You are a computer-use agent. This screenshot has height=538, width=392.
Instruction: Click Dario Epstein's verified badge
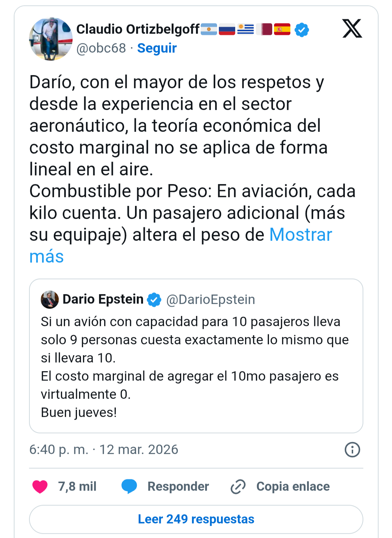tap(154, 300)
